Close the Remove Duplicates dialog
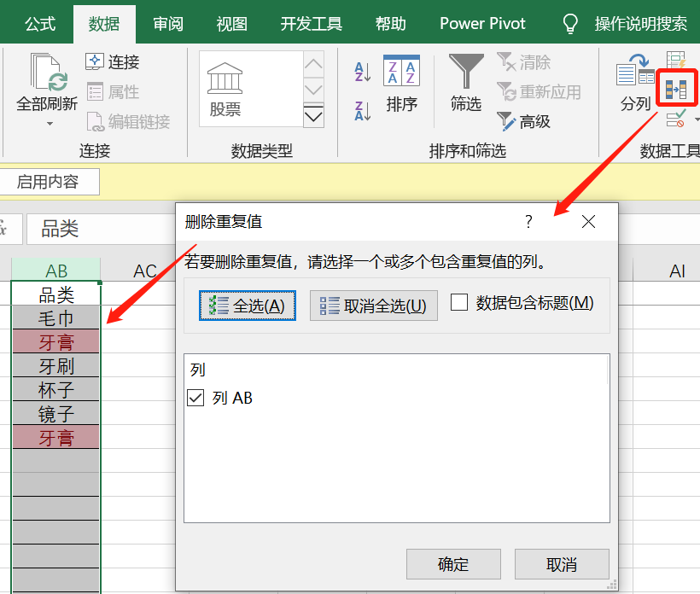Viewport: 700px width, 594px height. click(588, 221)
